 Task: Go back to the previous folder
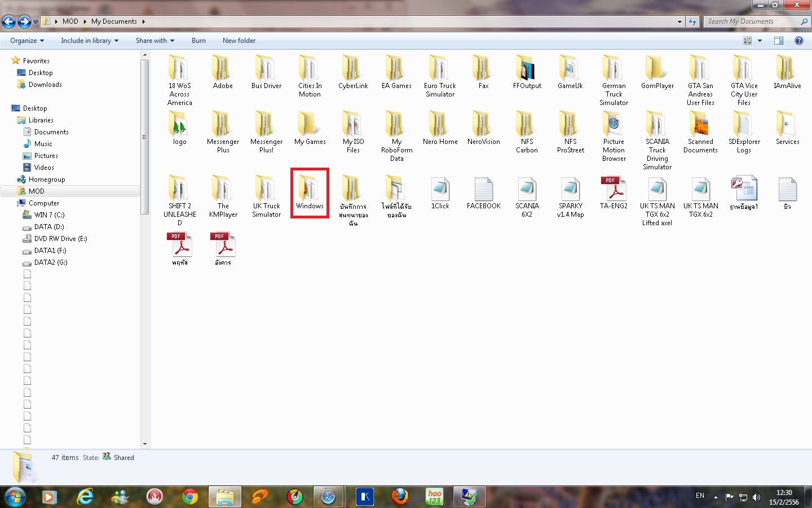tap(9, 21)
